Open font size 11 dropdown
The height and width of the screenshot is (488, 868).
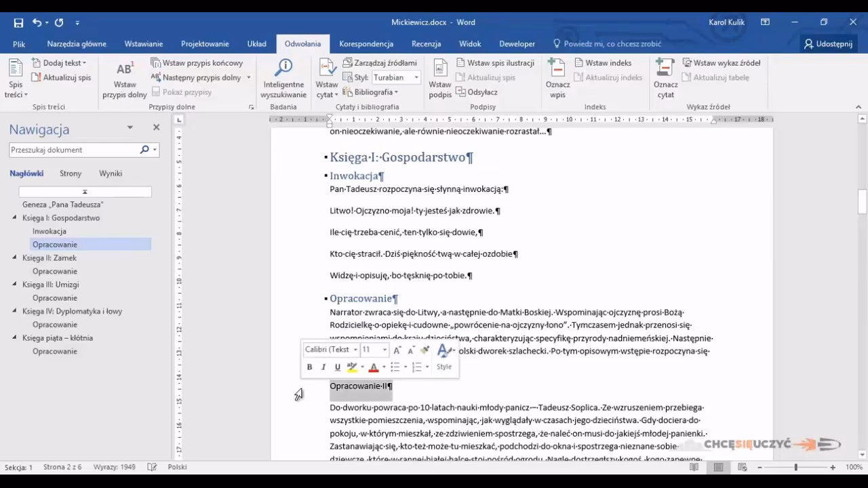click(384, 350)
